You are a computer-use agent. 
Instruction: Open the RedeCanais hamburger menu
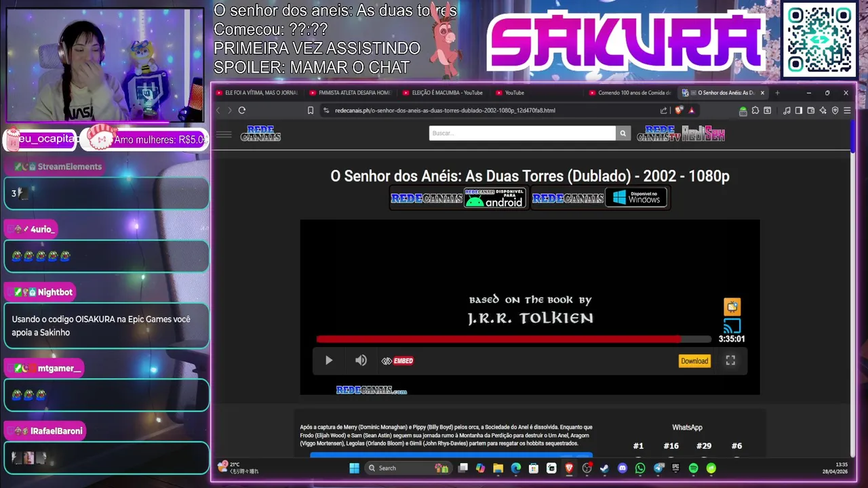click(224, 134)
